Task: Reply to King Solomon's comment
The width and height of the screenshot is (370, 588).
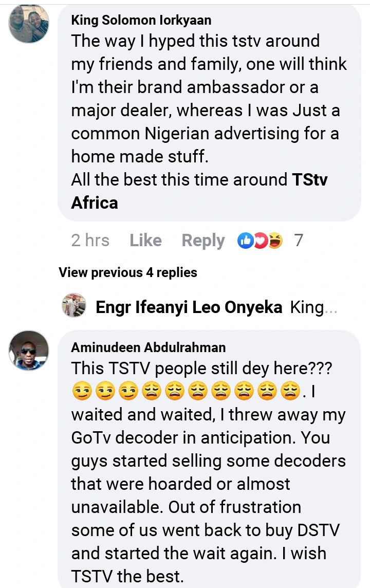Action: [203, 240]
